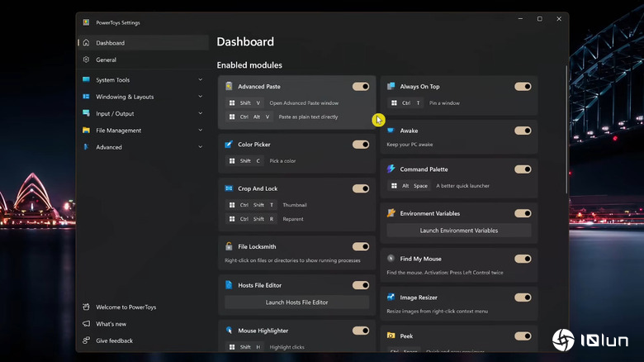
Task: Click the Command Palette module icon
Action: [391, 169]
